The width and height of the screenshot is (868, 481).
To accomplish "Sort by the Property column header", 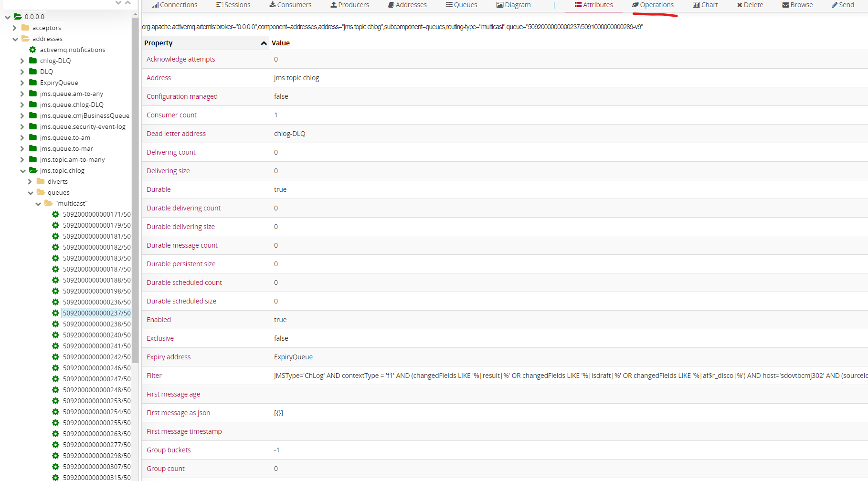I will coord(205,43).
